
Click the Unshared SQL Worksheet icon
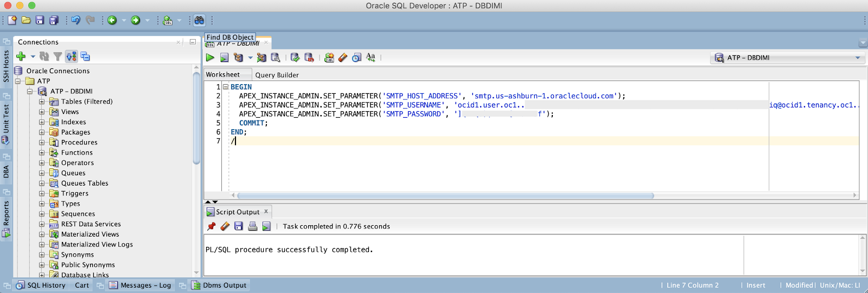tap(329, 58)
